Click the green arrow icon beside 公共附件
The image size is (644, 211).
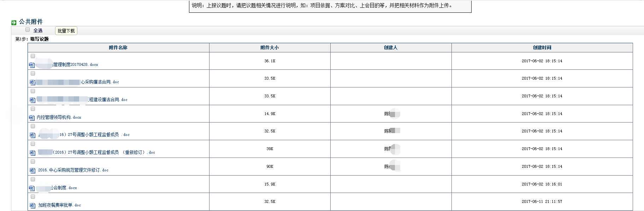point(14,23)
